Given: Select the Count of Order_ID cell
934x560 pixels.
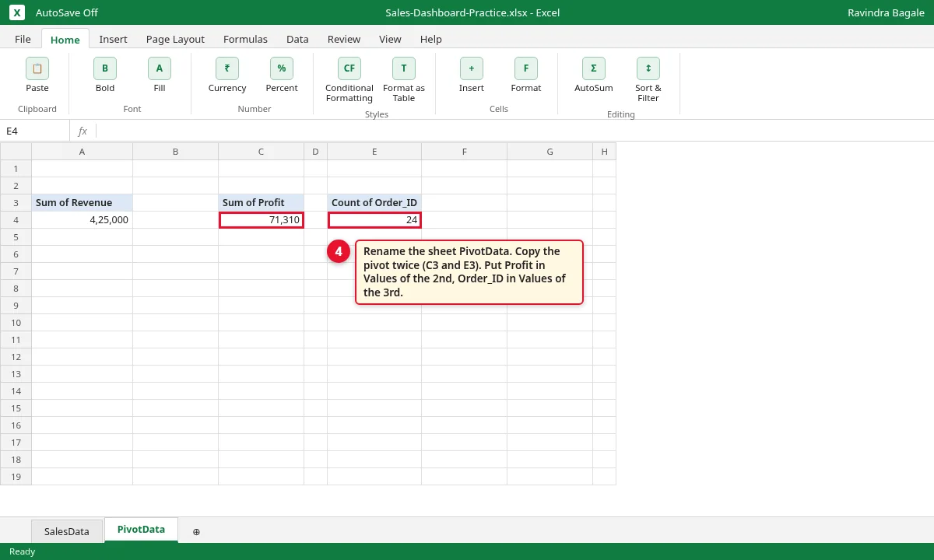Looking at the screenshot, I should coord(374,203).
